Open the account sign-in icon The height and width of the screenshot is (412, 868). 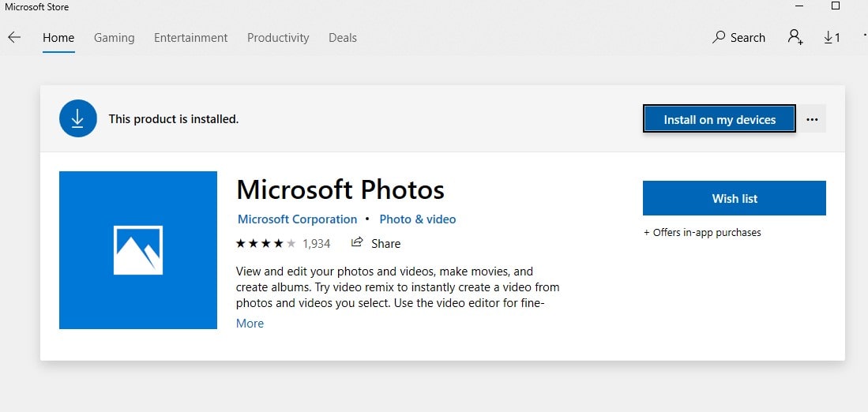(x=795, y=37)
